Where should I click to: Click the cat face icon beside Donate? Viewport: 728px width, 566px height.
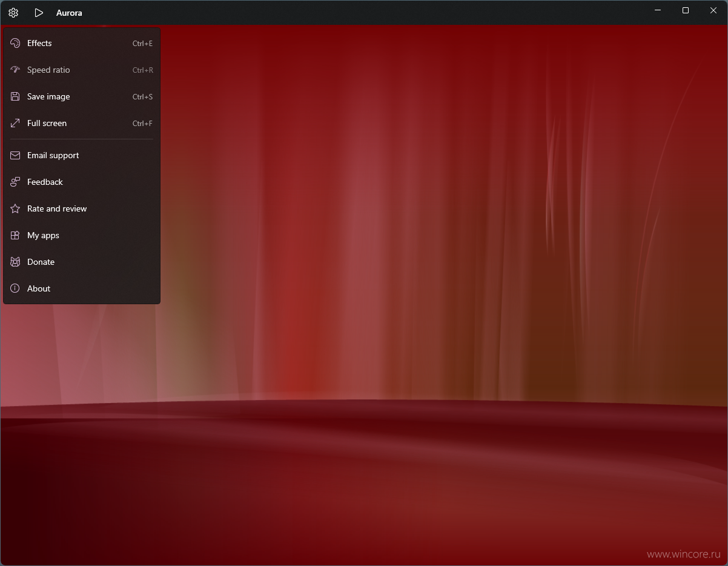tap(15, 262)
